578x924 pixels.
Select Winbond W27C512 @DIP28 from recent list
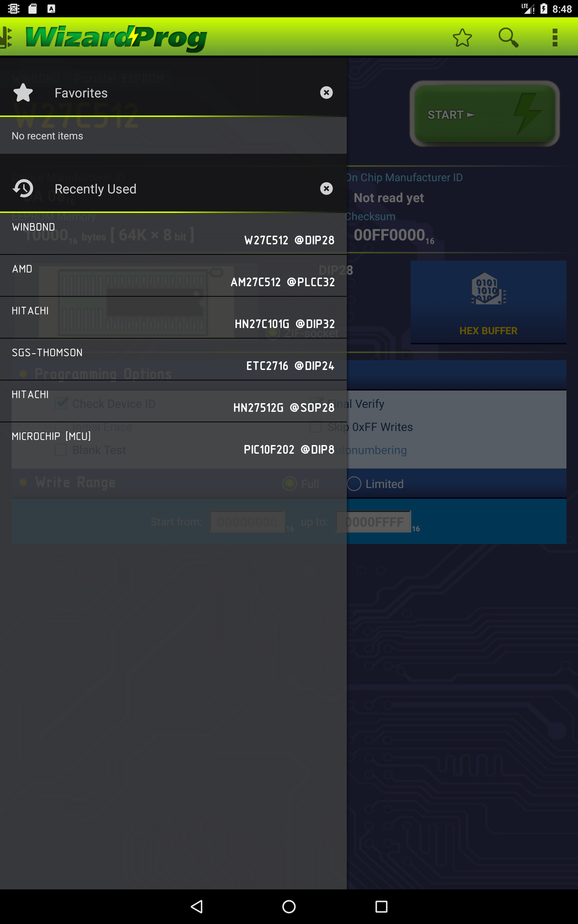point(173,234)
